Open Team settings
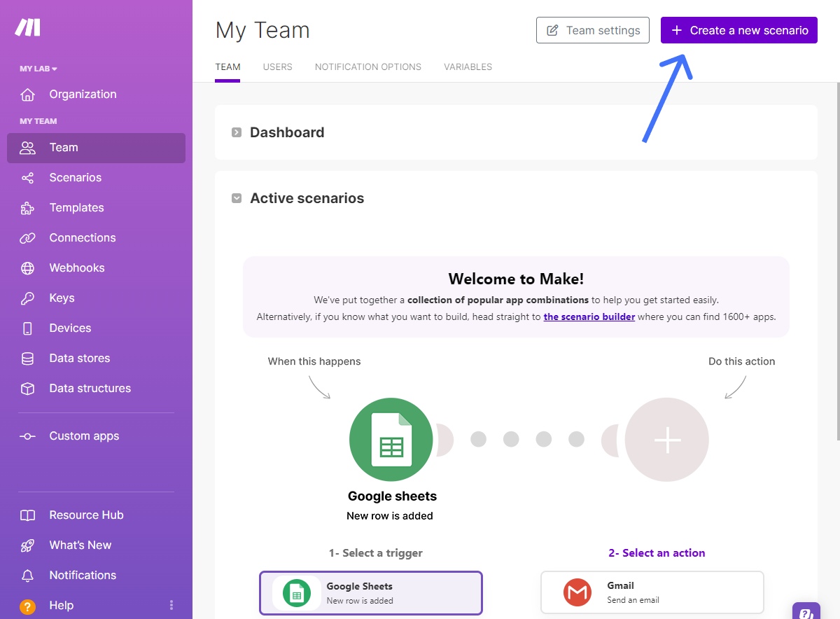Image resolution: width=840 pixels, height=619 pixels. click(593, 30)
